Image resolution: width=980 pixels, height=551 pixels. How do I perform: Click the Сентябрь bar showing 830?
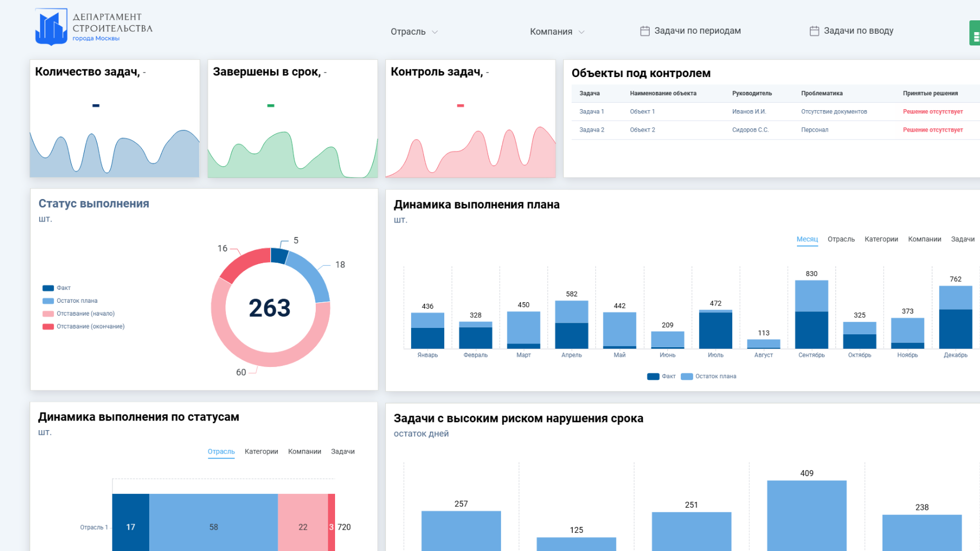click(811, 315)
